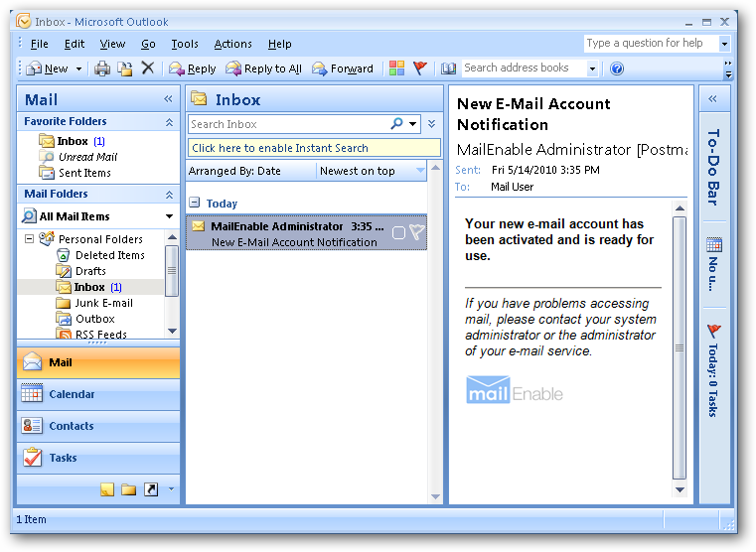Switch to the Mail module
Viewport: 756px width, 552px height.
[x=98, y=362]
